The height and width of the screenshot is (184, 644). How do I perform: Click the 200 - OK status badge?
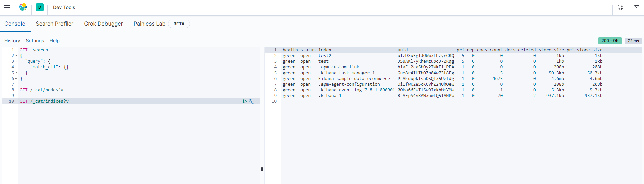click(x=610, y=41)
